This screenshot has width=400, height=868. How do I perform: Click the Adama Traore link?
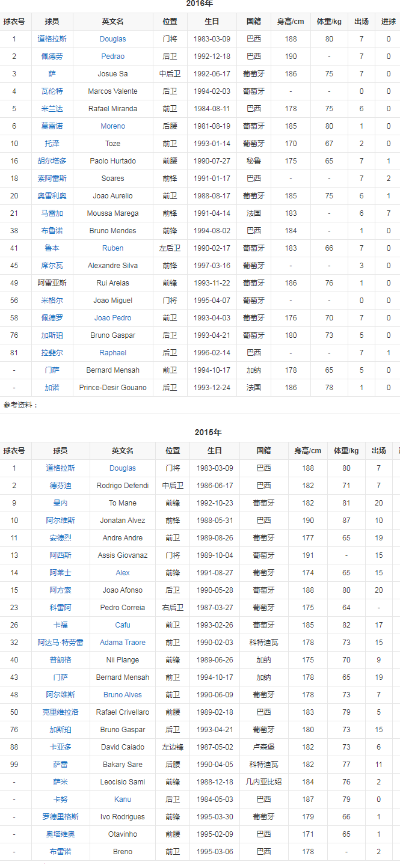[123, 643]
